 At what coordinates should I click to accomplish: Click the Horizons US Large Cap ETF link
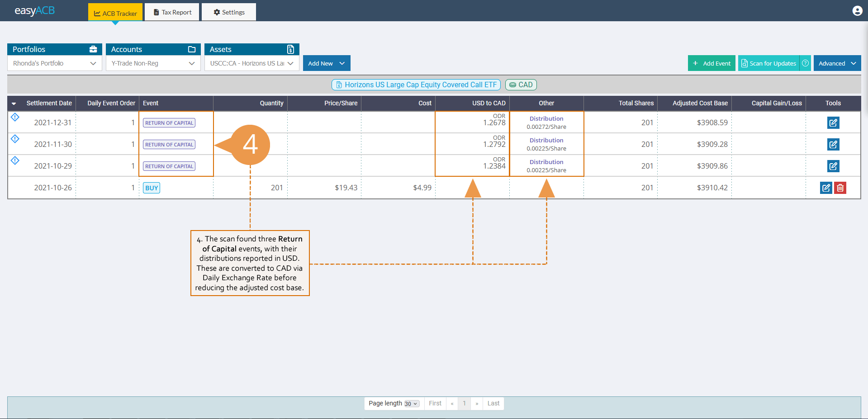click(x=416, y=85)
